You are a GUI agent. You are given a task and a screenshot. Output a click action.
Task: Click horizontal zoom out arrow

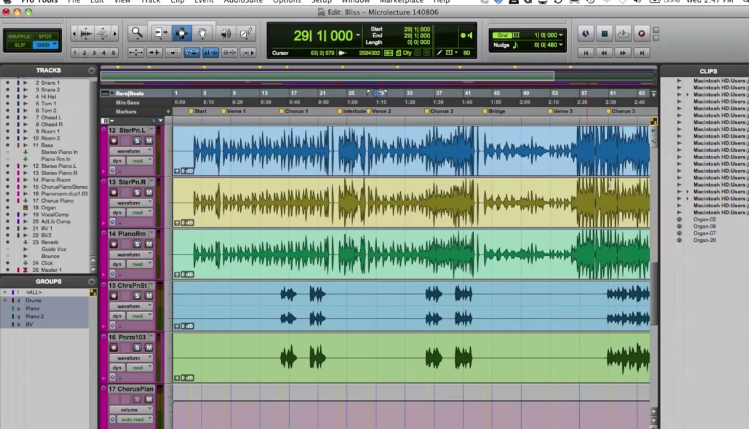click(74, 33)
